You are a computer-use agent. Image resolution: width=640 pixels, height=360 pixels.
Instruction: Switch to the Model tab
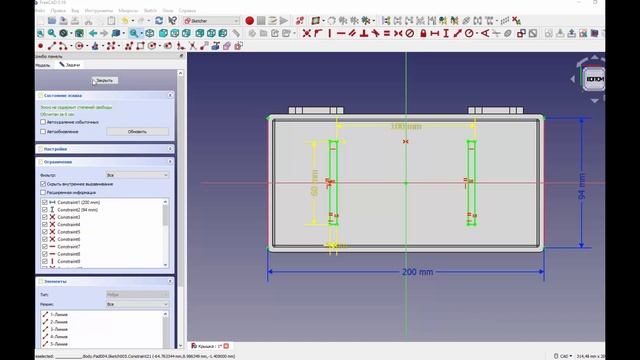tap(43, 65)
